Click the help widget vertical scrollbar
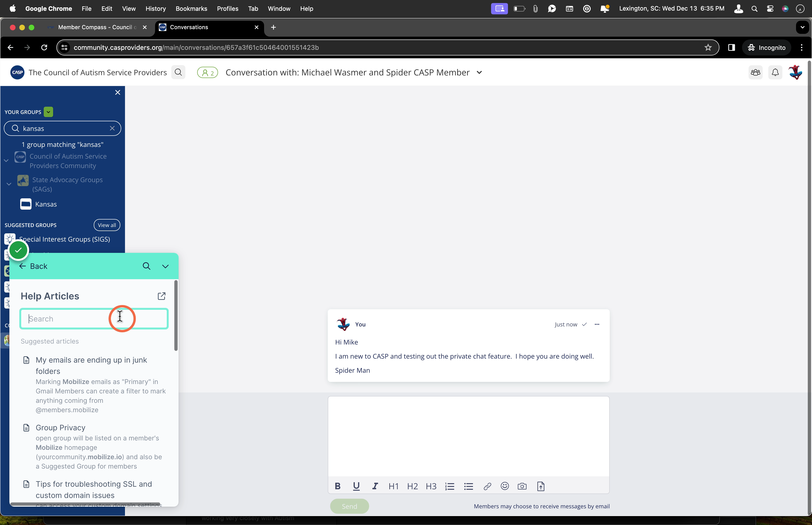Viewport: 812px width, 525px height. click(x=176, y=315)
